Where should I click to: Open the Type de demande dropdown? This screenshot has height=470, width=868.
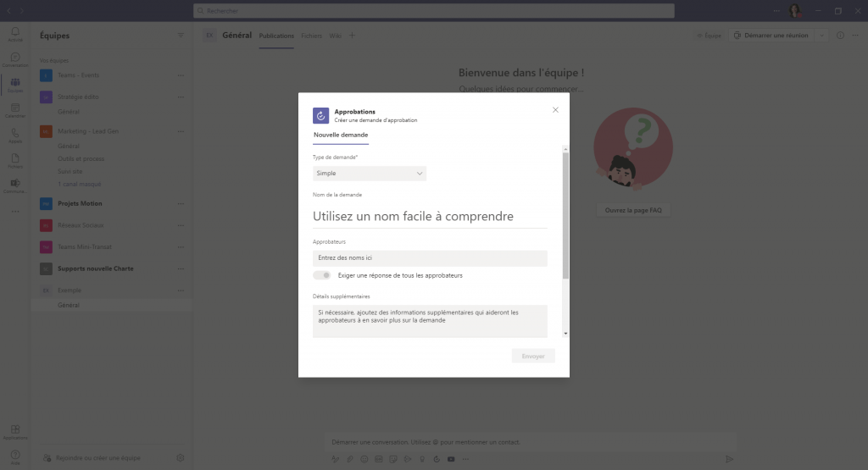click(370, 173)
